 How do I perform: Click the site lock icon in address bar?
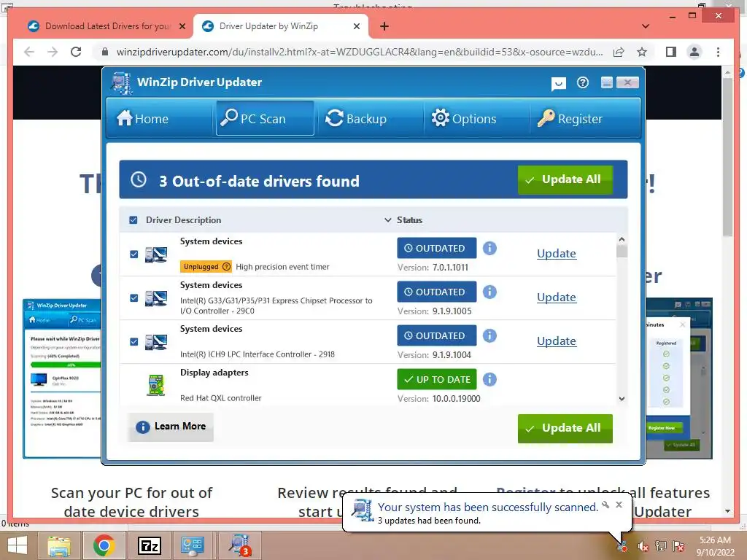(105, 52)
